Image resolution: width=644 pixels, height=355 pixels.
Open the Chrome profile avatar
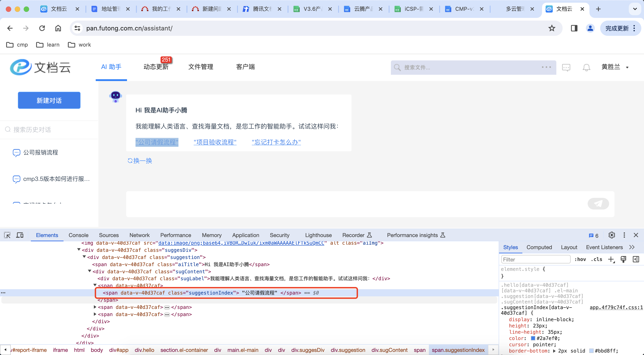[590, 28]
